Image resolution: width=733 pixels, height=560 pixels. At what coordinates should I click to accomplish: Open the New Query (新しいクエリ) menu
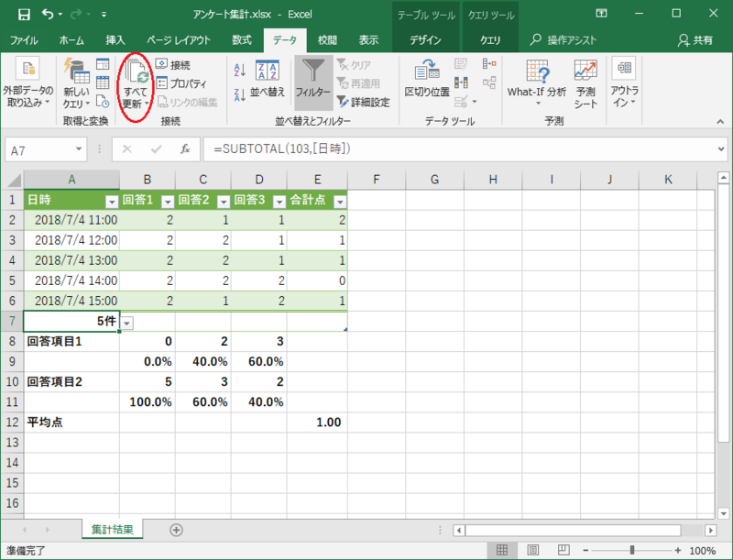coord(76,84)
